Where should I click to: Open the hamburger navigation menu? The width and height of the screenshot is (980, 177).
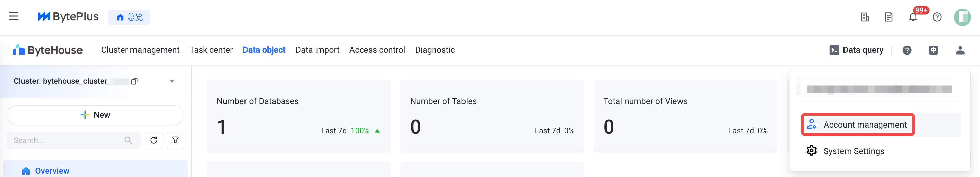(14, 16)
